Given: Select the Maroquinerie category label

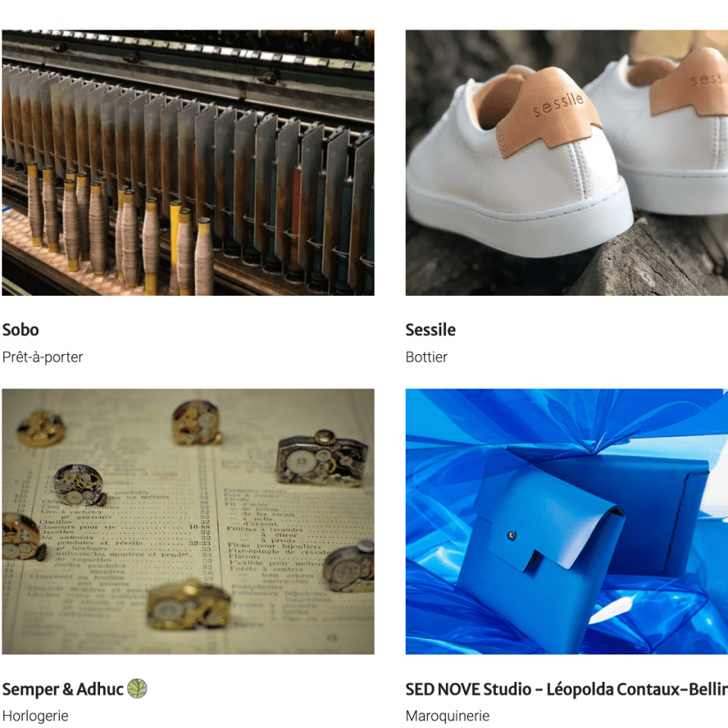Looking at the screenshot, I should (447, 716).
